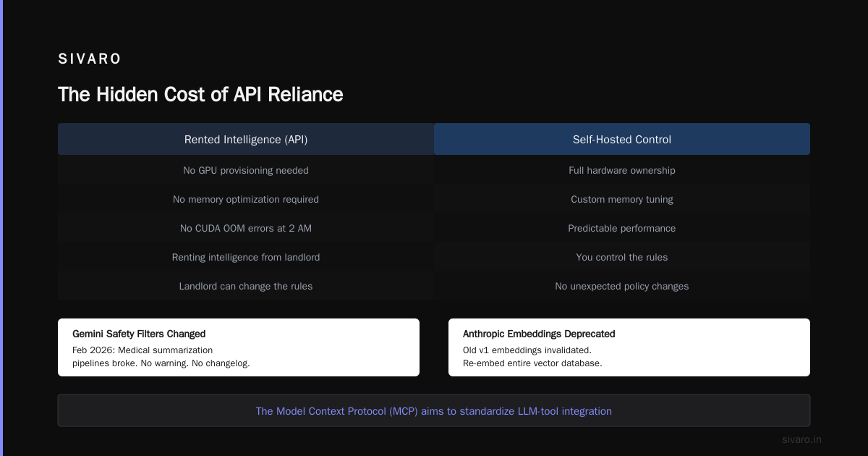
Task: Click the title 'The Hidden Cost of API Reliance'
Action: click(x=200, y=94)
